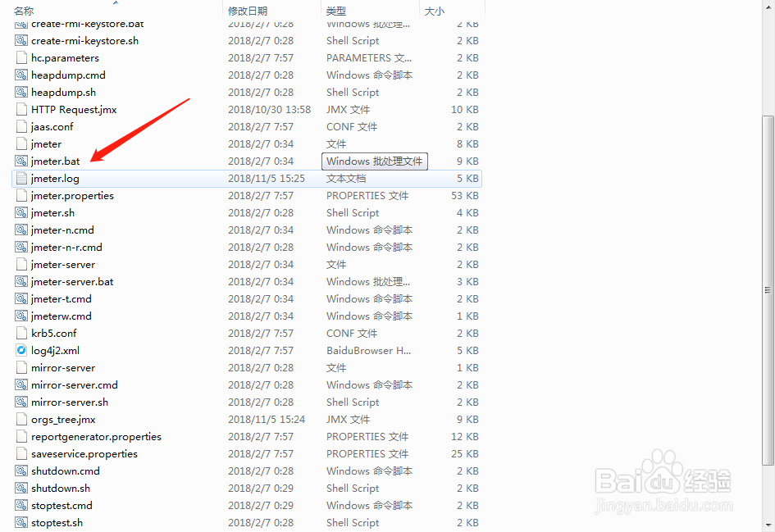Select the krb5.conf file name
The image size is (775, 532).
pos(54,334)
